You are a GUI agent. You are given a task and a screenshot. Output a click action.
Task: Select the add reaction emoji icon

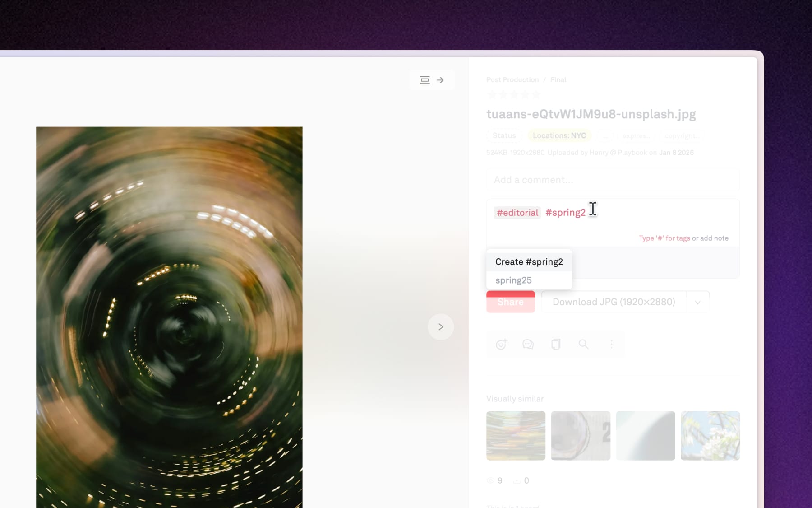500,344
